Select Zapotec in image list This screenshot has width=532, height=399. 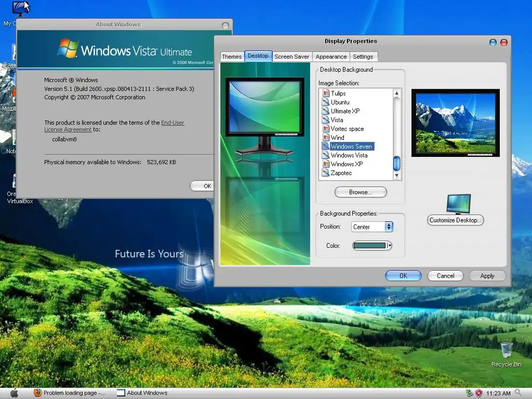341,172
